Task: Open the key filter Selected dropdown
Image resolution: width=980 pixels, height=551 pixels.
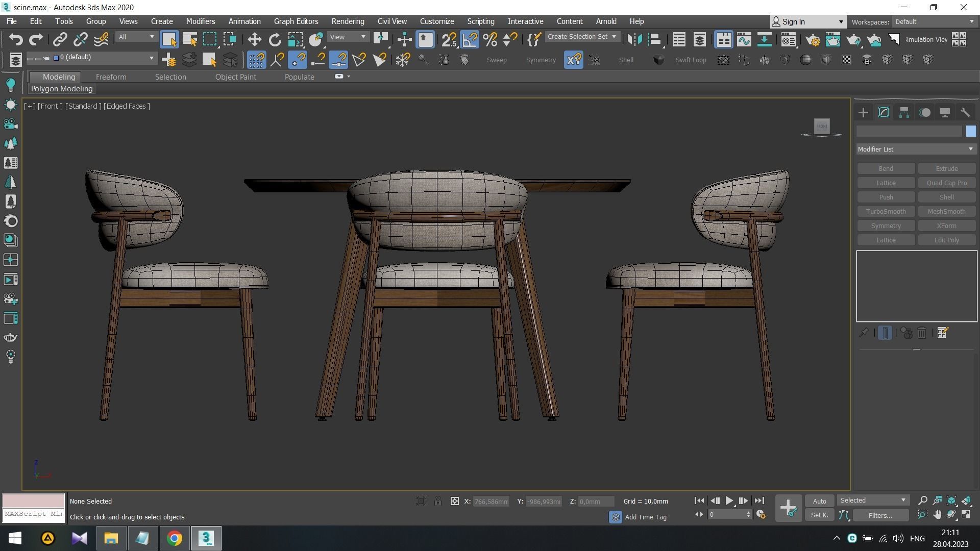Action: (x=873, y=500)
